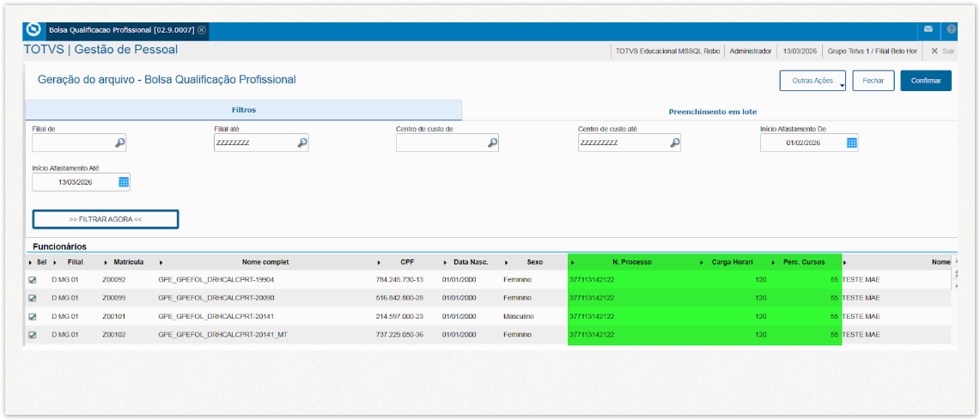Click TESTE MAE in Z00102 row
The width and height of the screenshot is (980, 420).
point(861,335)
